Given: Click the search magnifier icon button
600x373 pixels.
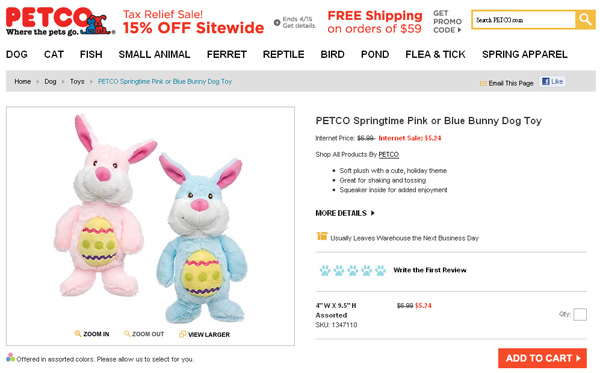Looking at the screenshot, I should [585, 19].
